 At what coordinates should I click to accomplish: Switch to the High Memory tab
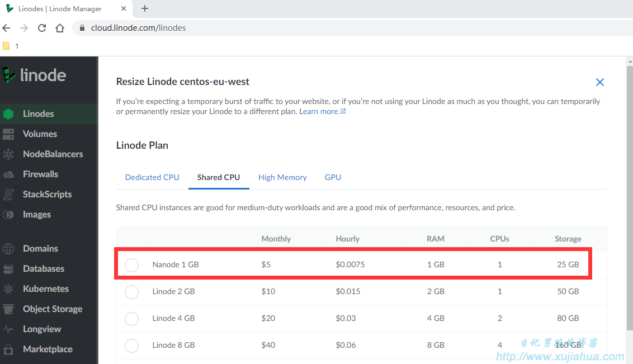click(282, 177)
